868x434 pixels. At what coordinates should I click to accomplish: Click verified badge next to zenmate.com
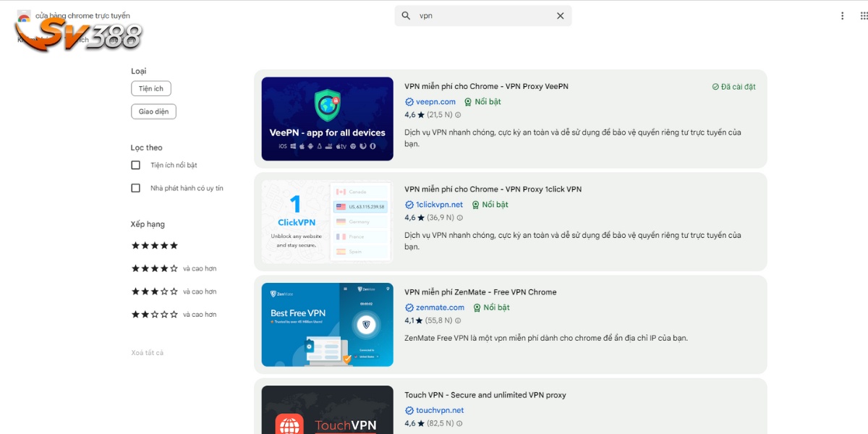pos(409,307)
